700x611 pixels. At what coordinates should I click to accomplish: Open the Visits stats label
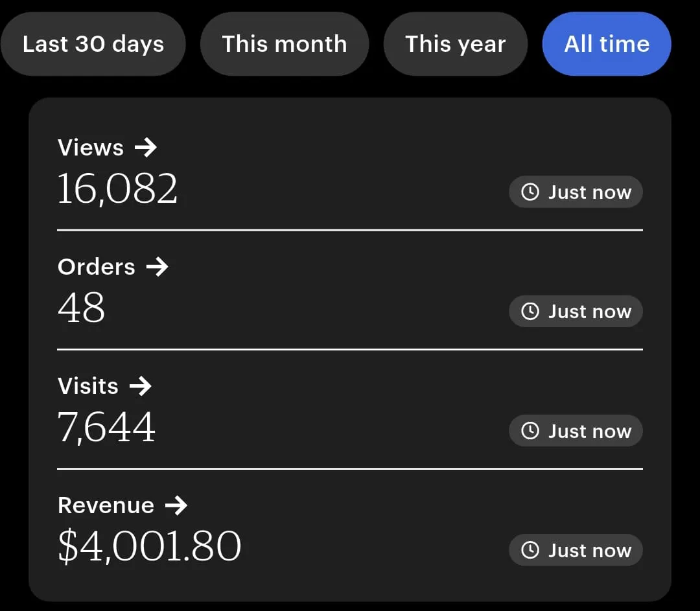pyautogui.click(x=88, y=386)
